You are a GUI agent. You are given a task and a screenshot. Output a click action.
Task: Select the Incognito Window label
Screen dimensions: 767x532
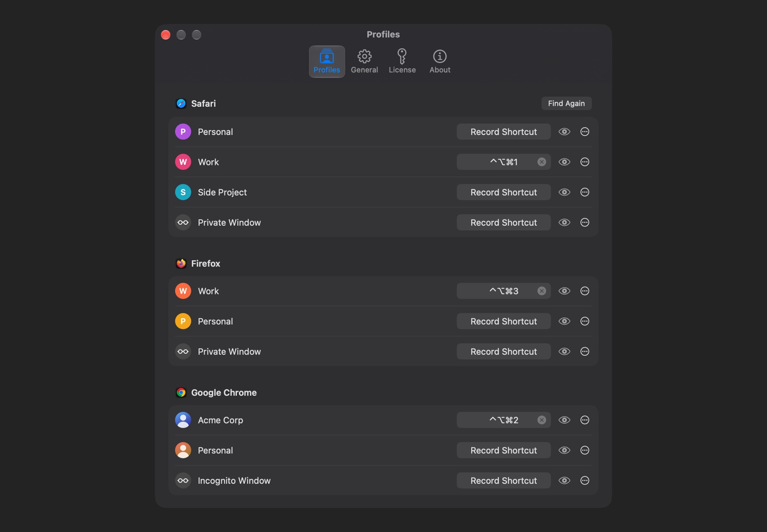point(234,481)
